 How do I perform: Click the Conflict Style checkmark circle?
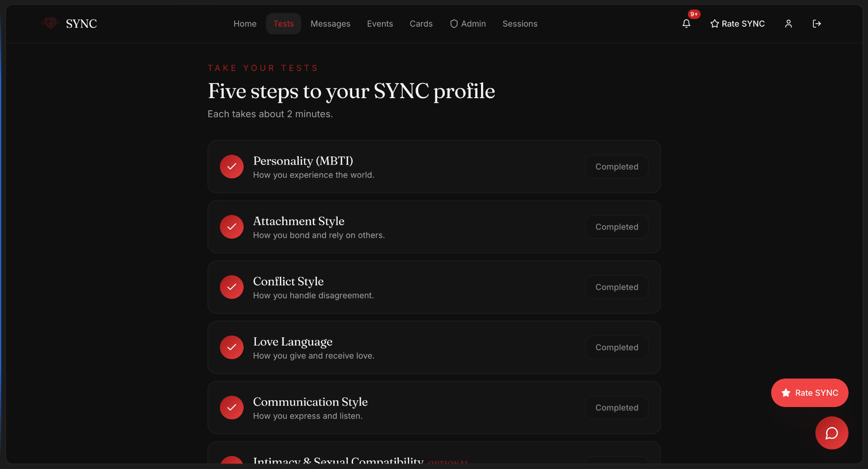pyautogui.click(x=232, y=287)
